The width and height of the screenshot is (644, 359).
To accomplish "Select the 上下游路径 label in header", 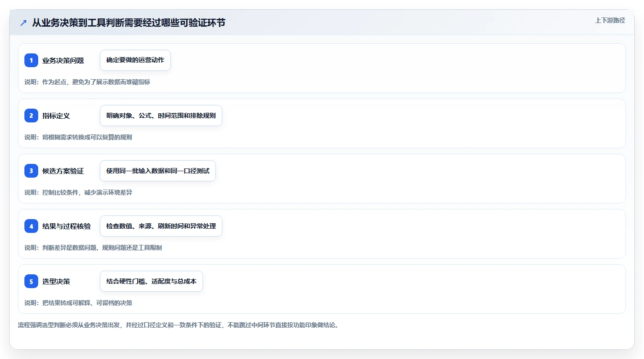I will (x=610, y=20).
